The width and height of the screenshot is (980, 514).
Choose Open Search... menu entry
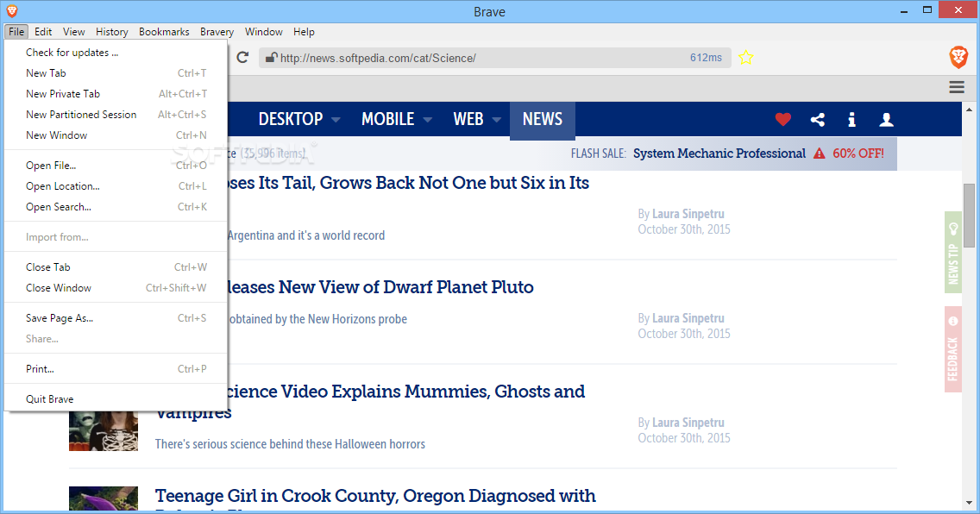coord(116,207)
